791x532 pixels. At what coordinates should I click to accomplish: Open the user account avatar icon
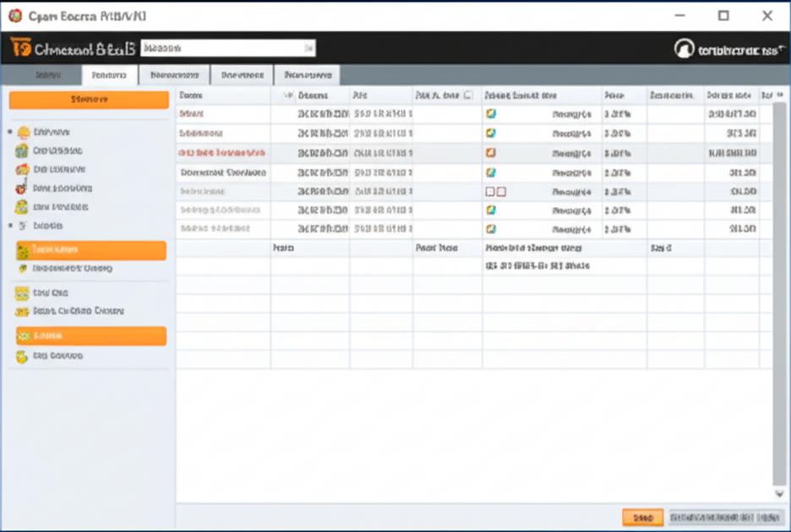pos(684,49)
